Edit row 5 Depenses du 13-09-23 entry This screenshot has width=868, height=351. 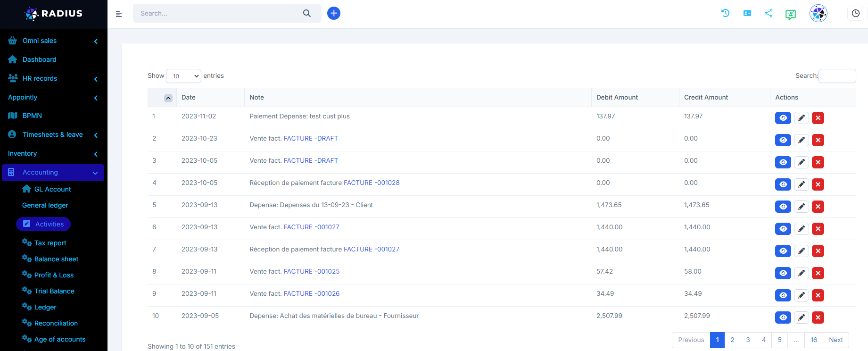click(802, 207)
